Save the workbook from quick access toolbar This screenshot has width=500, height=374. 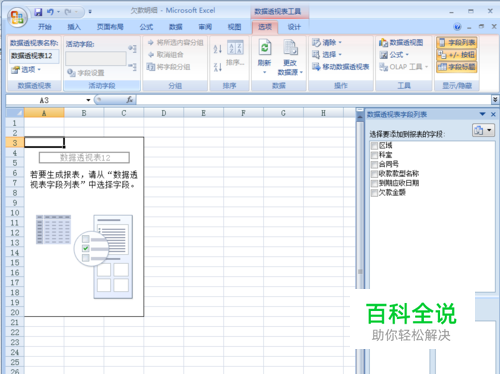(38, 12)
